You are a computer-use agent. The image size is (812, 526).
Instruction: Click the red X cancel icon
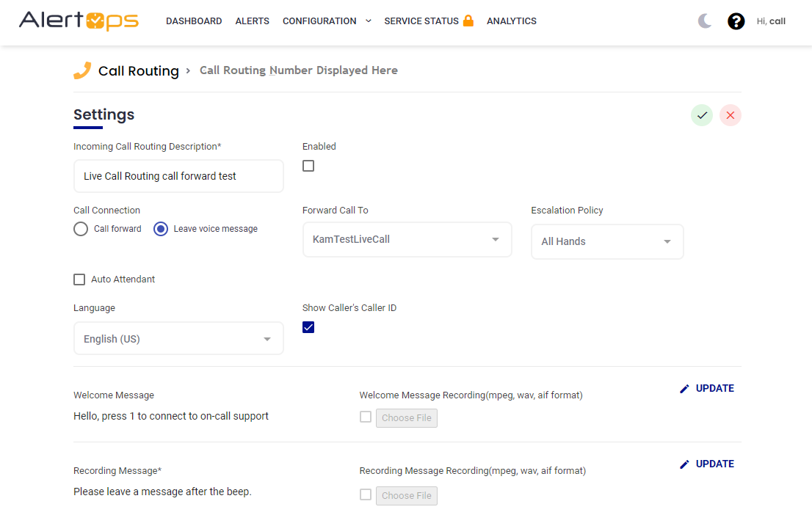[x=730, y=115]
